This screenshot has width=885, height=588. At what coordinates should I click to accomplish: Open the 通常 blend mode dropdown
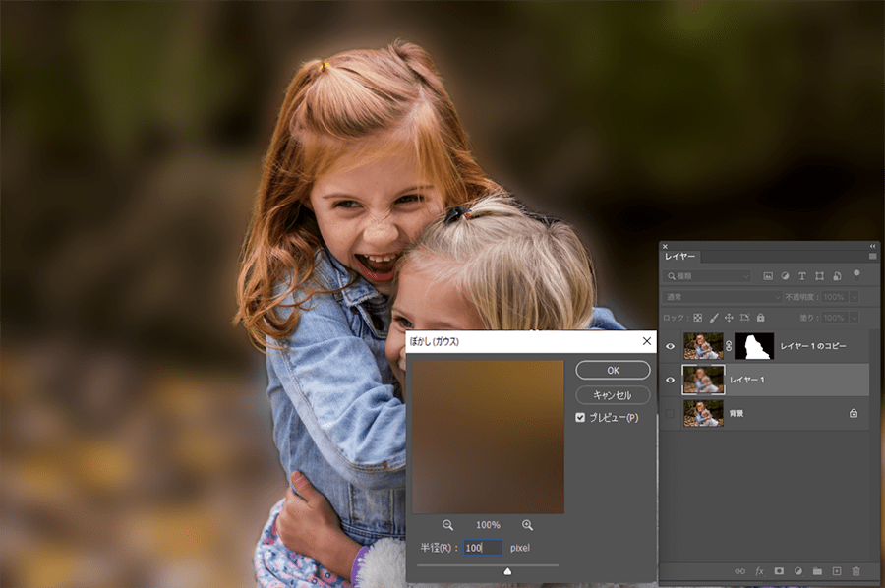click(722, 297)
